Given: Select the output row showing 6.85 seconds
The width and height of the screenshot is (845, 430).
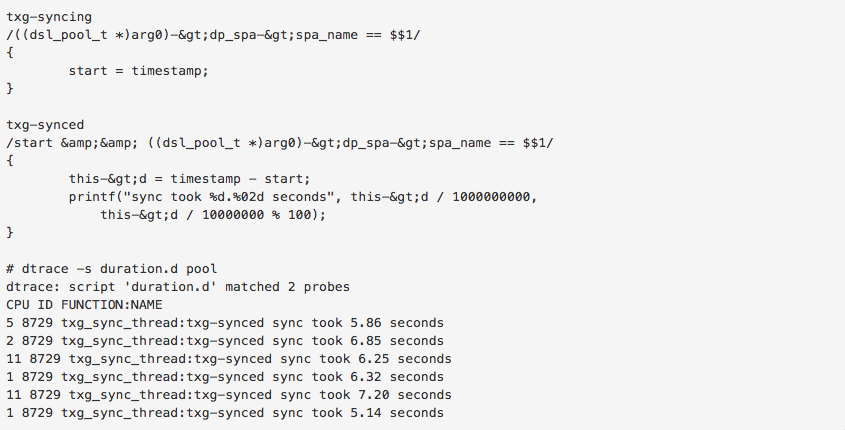Looking at the screenshot, I should (224, 341).
